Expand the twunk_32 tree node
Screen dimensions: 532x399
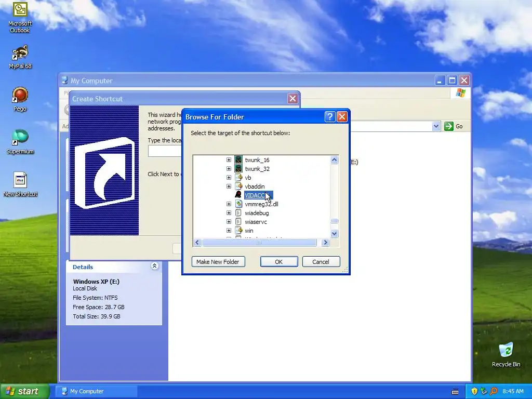[229, 169]
